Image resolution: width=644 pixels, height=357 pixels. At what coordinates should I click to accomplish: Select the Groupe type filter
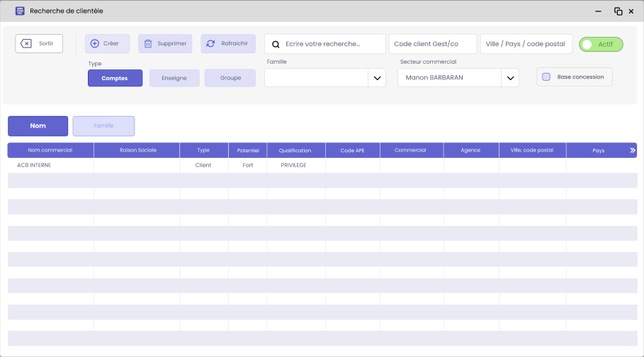coord(230,78)
